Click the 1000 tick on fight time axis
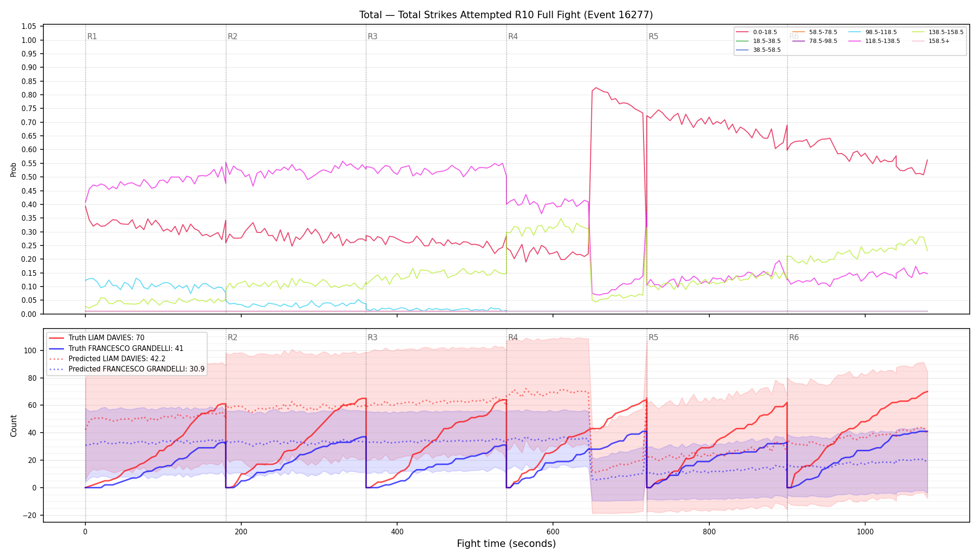Image resolution: width=980 pixels, height=560 pixels. click(x=865, y=531)
